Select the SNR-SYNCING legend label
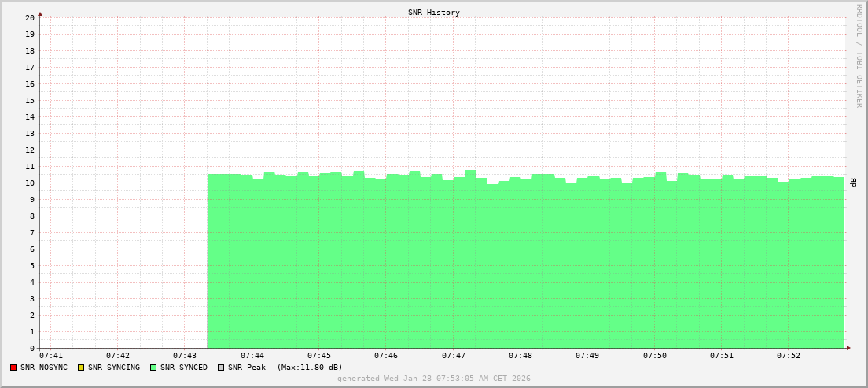The height and width of the screenshot is (388, 868). coord(113,368)
